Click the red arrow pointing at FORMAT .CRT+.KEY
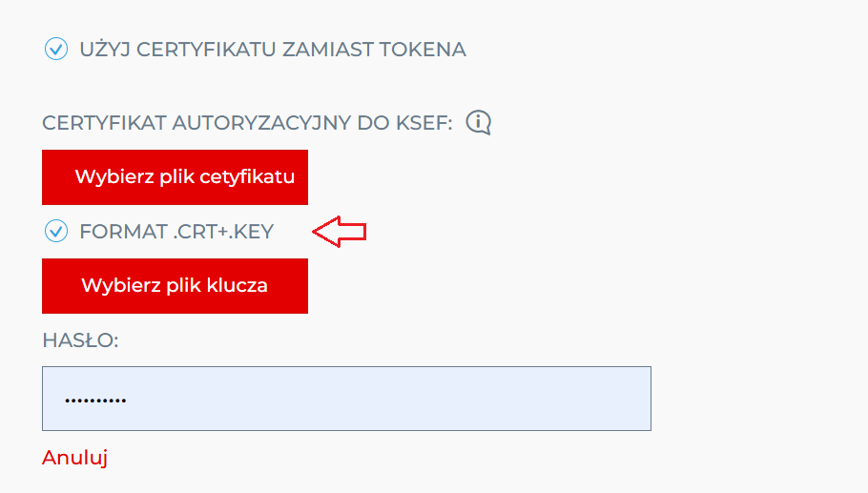This screenshot has height=493, width=868. (x=340, y=232)
